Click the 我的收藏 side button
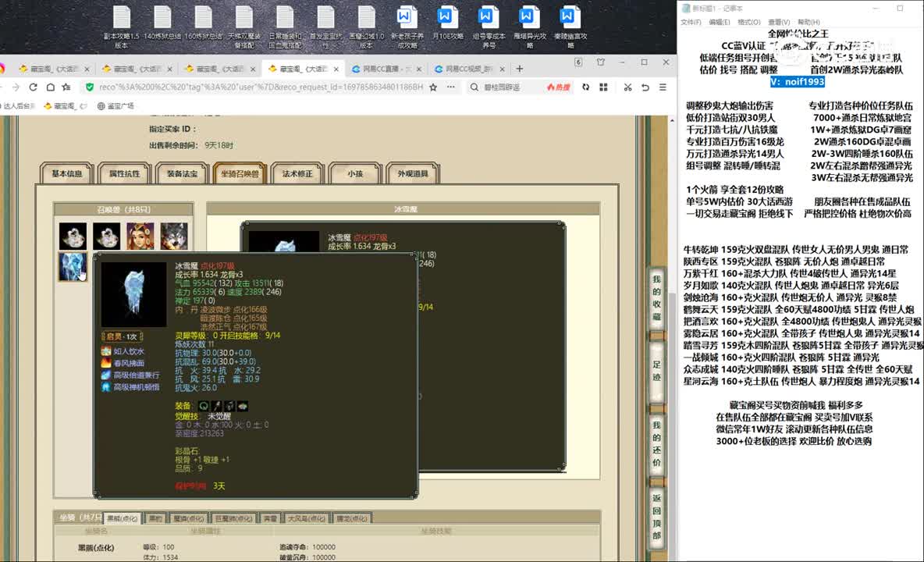Viewport: 924px width, 562px height. pos(656,299)
